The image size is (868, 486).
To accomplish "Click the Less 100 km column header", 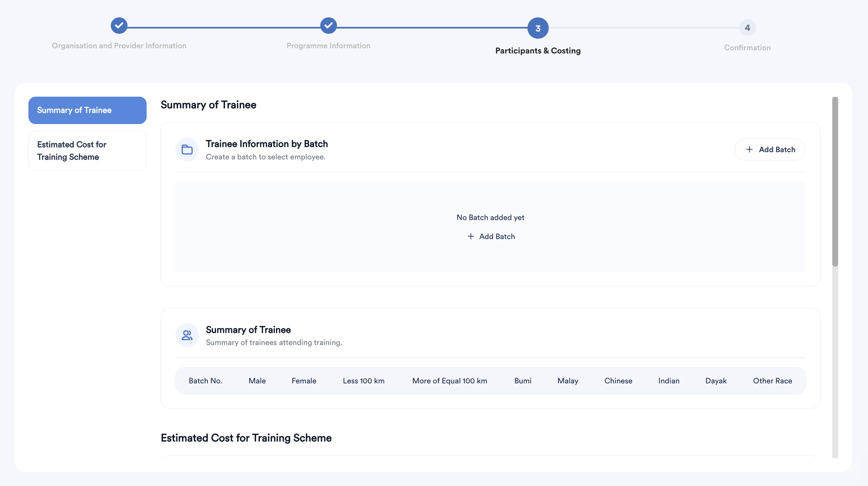I will pyautogui.click(x=363, y=381).
